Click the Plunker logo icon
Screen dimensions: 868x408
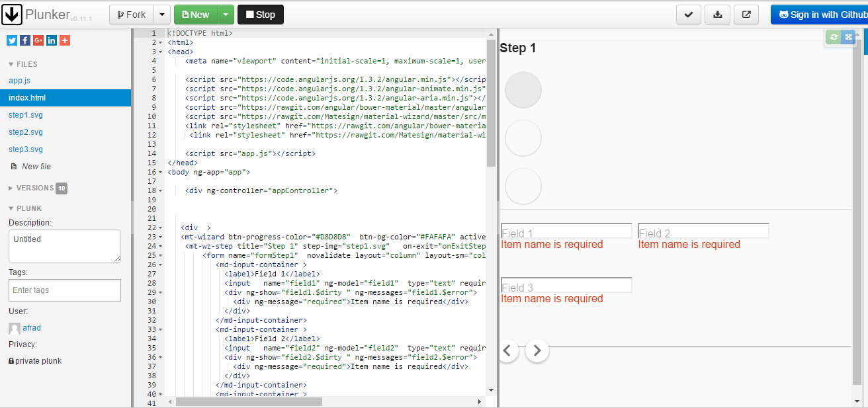point(13,14)
